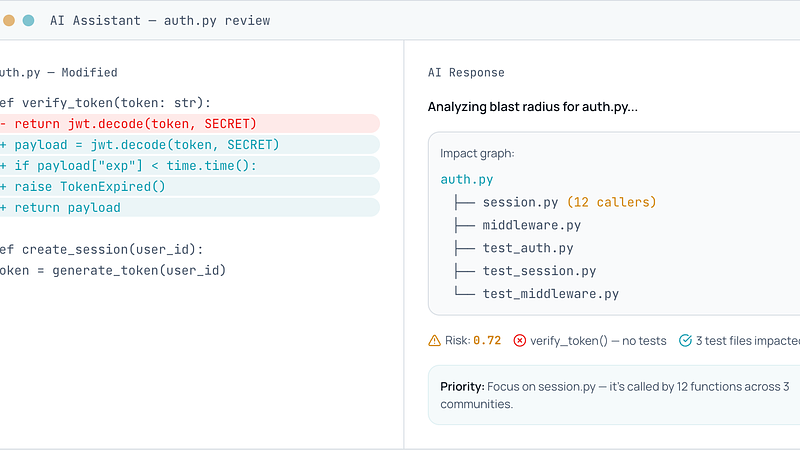Select the auth.py root node in impact graph

click(x=467, y=180)
